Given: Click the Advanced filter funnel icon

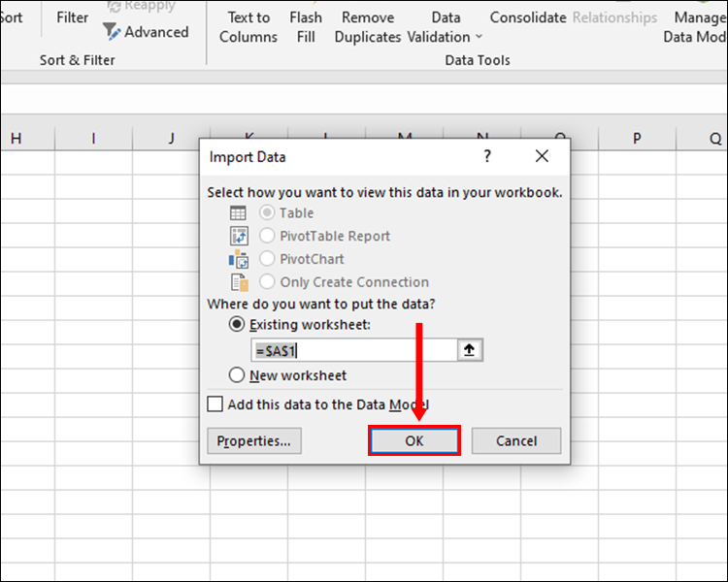Looking at the screenshot, I should tap(112, 31).
